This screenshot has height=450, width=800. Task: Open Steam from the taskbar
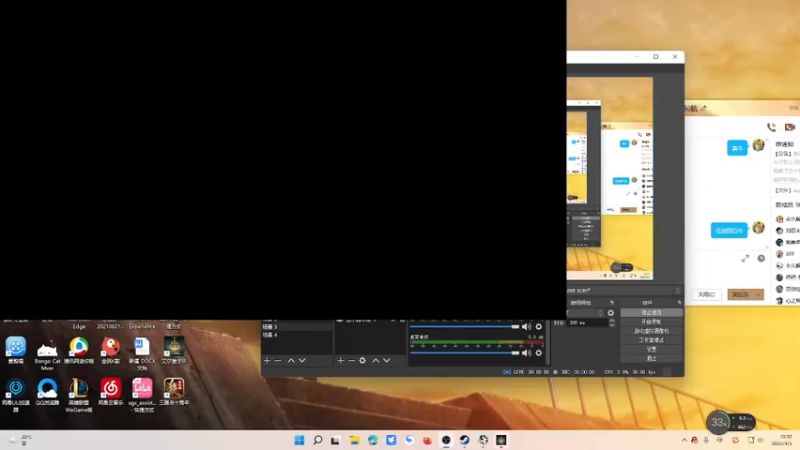click(x=464, y=440)
